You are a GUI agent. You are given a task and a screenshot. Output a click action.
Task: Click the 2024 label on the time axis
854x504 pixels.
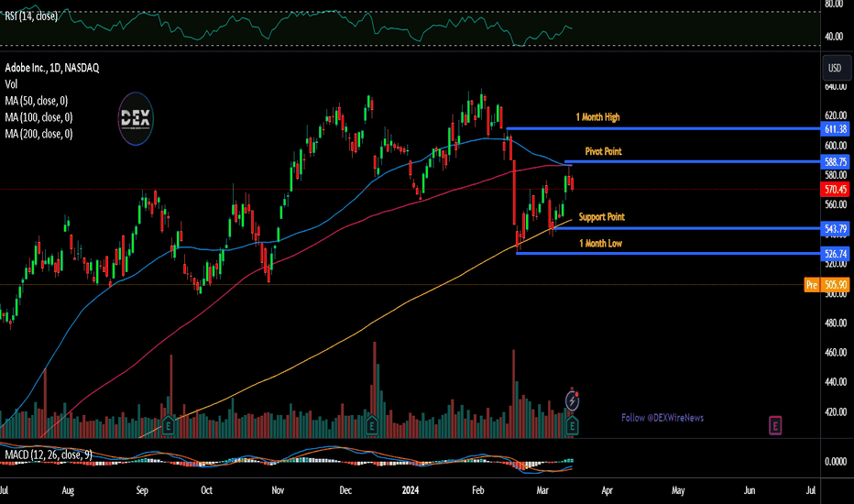[x=411, y=490]
